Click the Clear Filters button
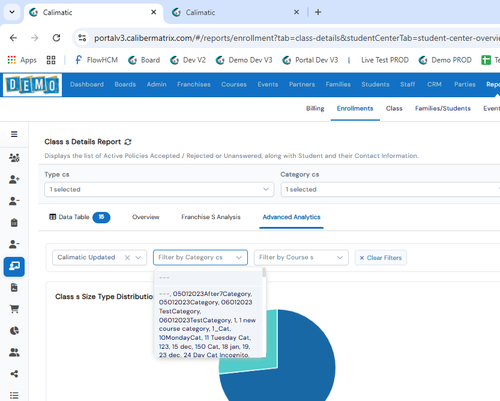 pos(381,258)
